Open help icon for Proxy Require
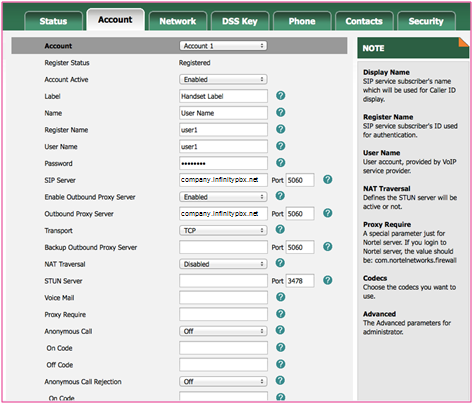Screen dimensions: 474x404 pos(281,314)
